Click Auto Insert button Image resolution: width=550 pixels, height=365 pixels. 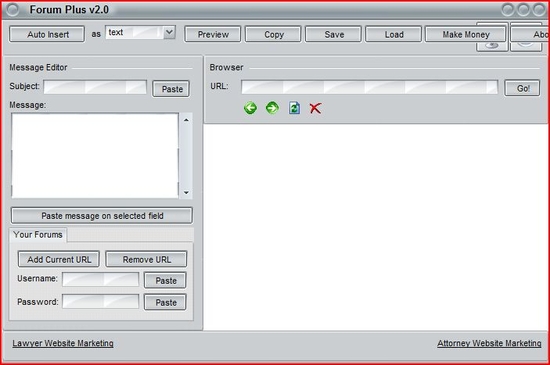point(47,34)
